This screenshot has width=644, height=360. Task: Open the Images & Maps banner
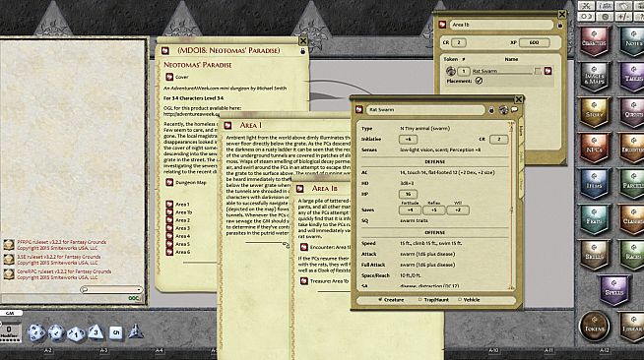point(594,77)
